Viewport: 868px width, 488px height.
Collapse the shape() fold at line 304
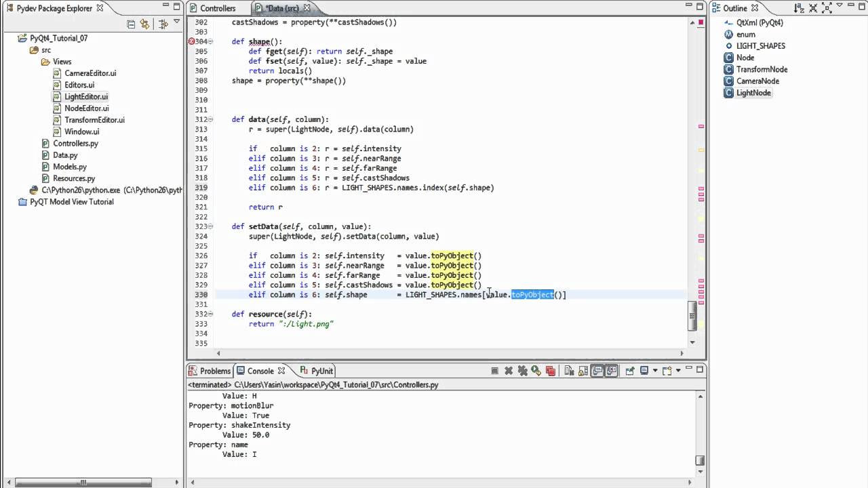[x=211, y=41]
